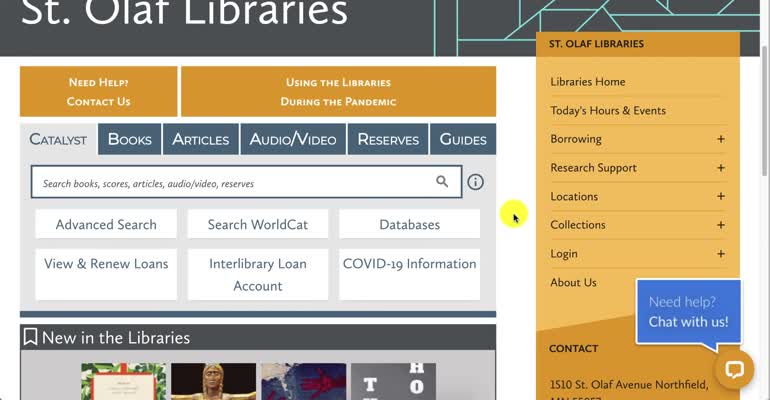Expand the Research Support submenu
This screenshot has width=770, height=400.
point(720,168)
